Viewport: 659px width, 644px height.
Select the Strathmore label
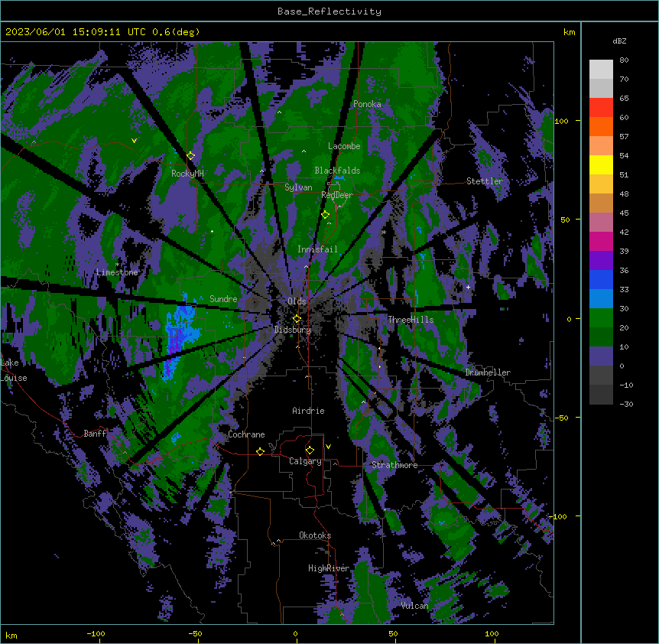click(394, 465)
